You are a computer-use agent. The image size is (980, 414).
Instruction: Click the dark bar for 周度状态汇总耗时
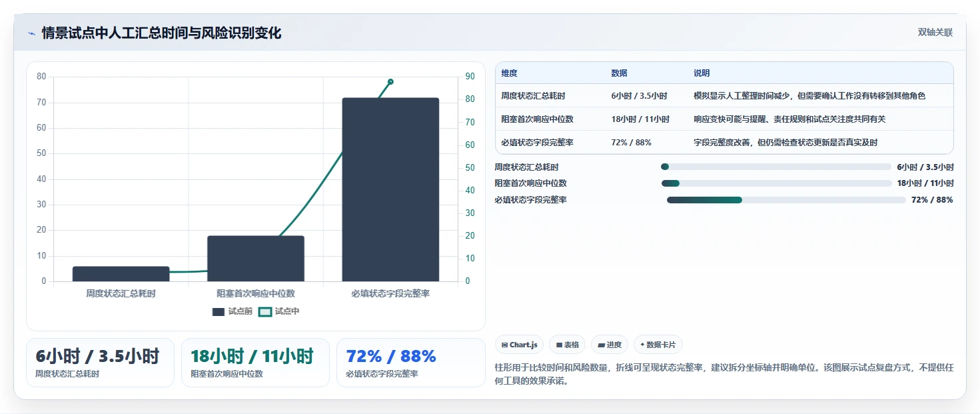point(121,274)
